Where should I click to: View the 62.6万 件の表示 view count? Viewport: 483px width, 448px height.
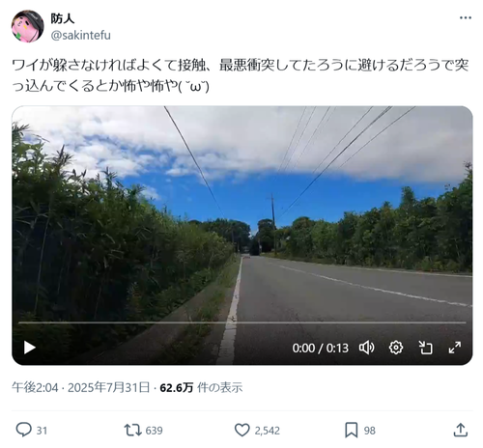tap(201, 387)
